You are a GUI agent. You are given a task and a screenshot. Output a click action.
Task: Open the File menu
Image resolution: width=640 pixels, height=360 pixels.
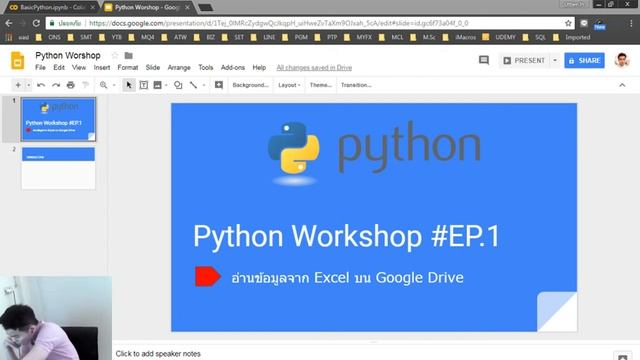pyautogui.click(x=40, y=67)
